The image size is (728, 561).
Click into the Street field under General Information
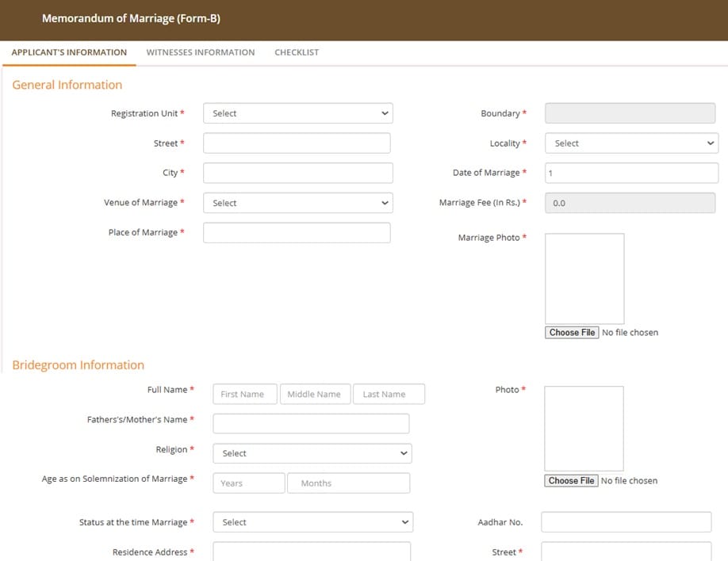297,143
